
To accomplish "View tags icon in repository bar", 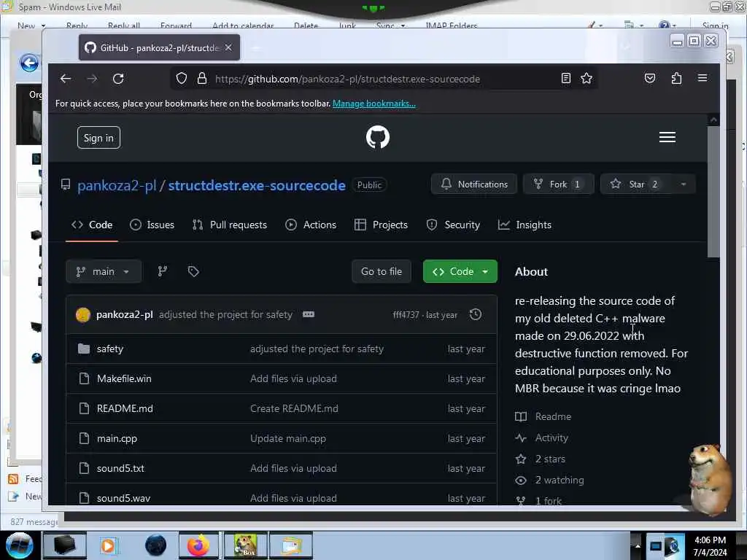I will click(193, 271).
